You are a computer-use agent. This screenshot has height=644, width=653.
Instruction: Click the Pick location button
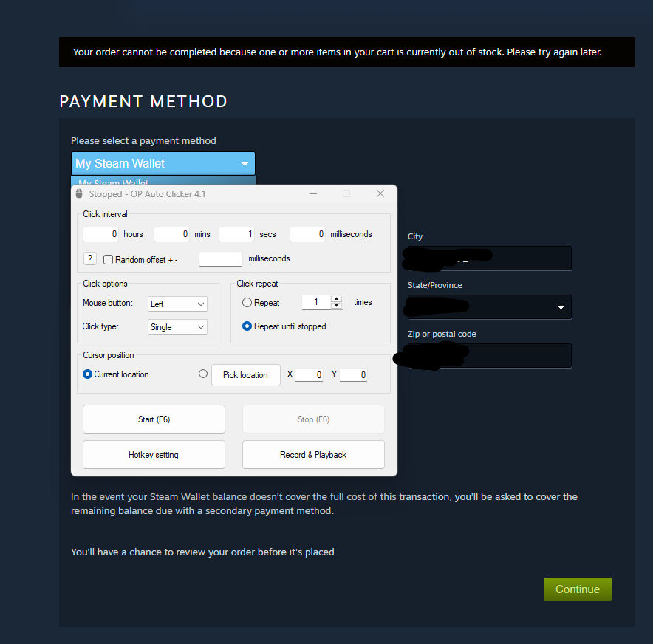246,375
